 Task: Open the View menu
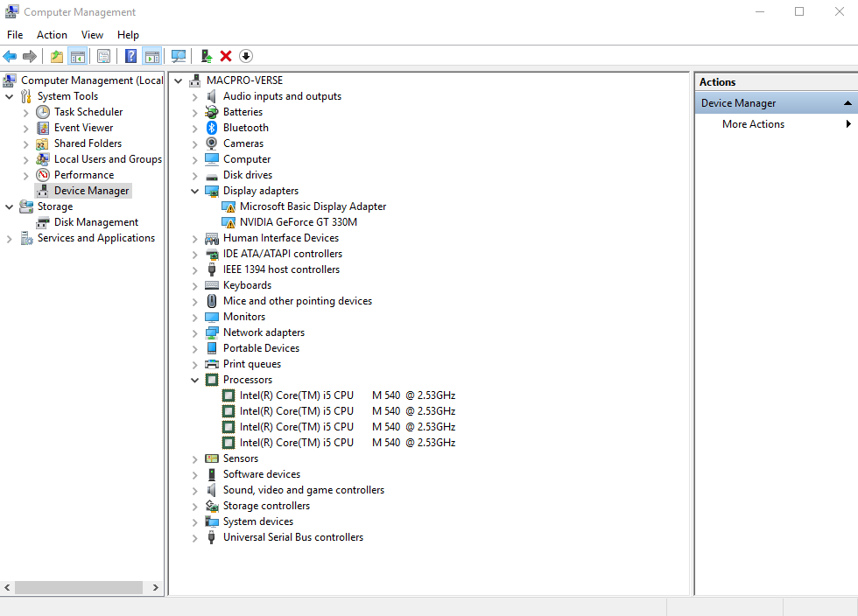click(x=92, y=35)
